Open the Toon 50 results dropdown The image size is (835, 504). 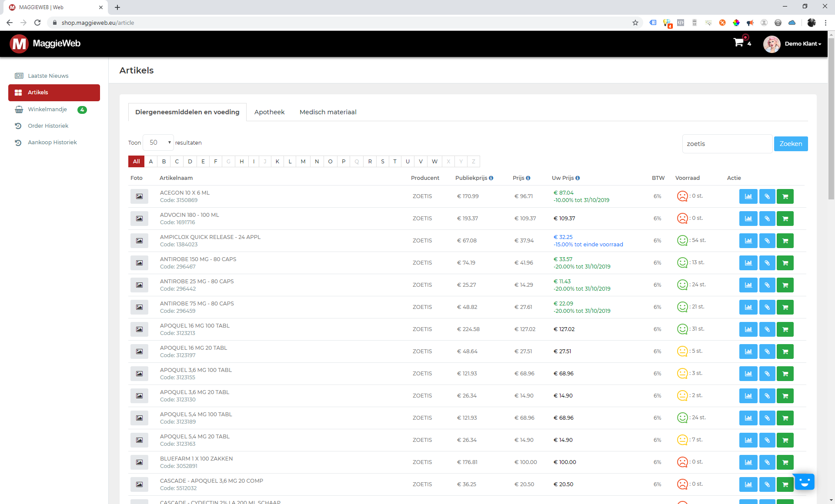coord(158,143)
